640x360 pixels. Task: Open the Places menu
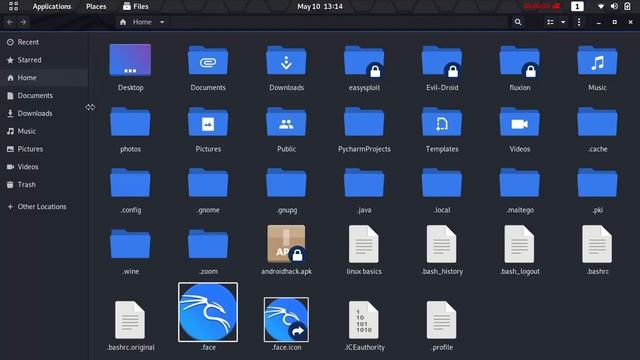coord(96,7)
